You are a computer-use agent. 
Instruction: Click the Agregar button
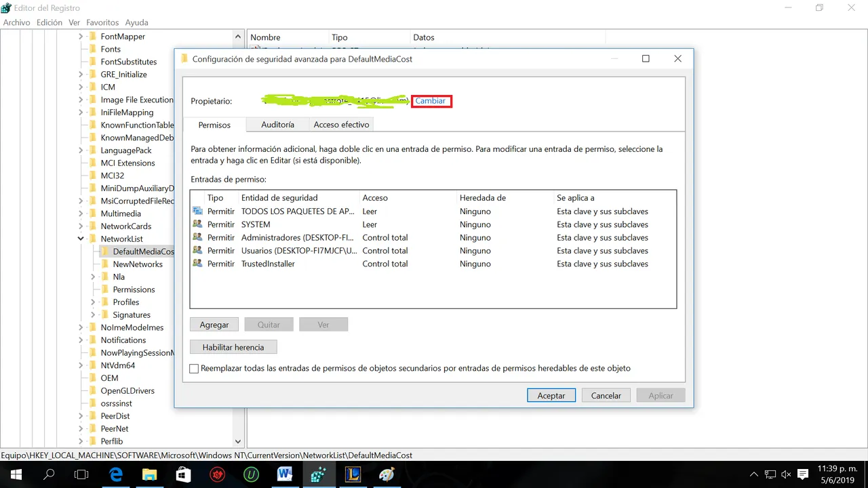point(214,325)
